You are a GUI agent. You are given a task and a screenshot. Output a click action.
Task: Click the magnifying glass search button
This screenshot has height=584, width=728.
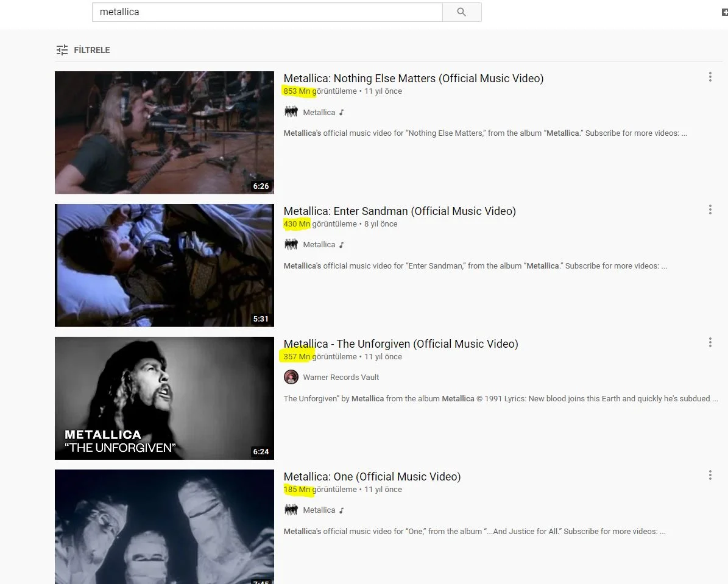click(x=461, y=12)
